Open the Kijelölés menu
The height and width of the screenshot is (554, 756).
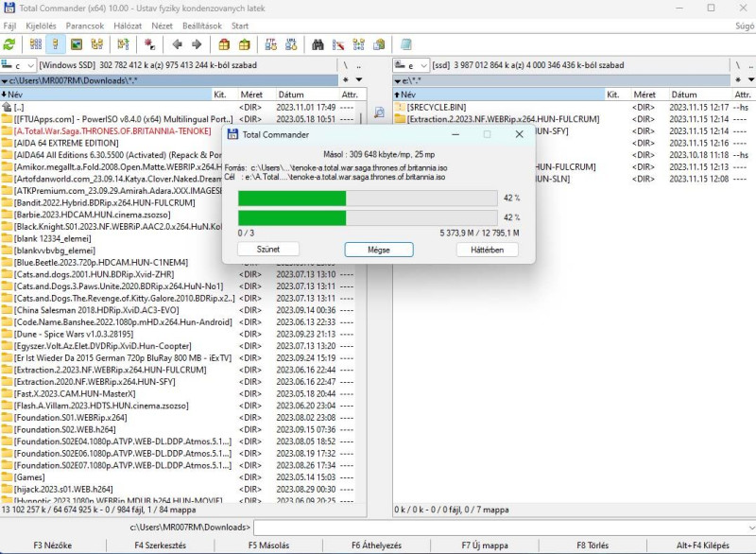point(41,26)
